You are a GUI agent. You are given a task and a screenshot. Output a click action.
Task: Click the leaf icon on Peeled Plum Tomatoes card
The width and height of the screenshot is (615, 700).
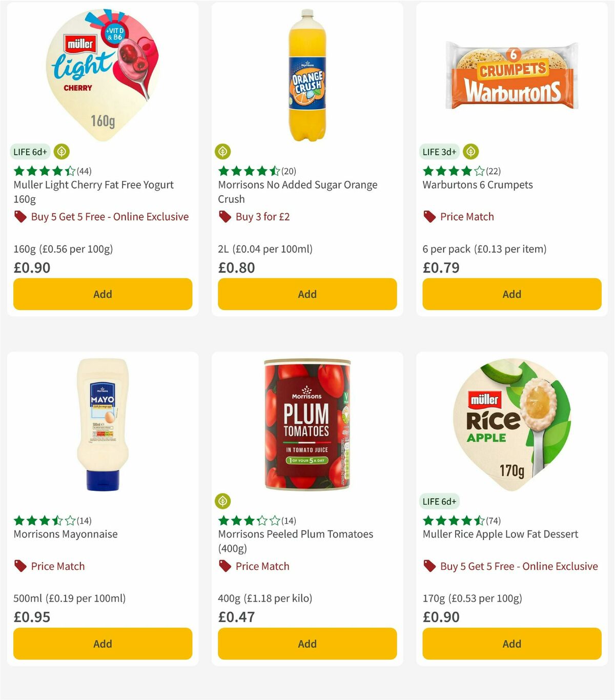click(x=224, y=501)
